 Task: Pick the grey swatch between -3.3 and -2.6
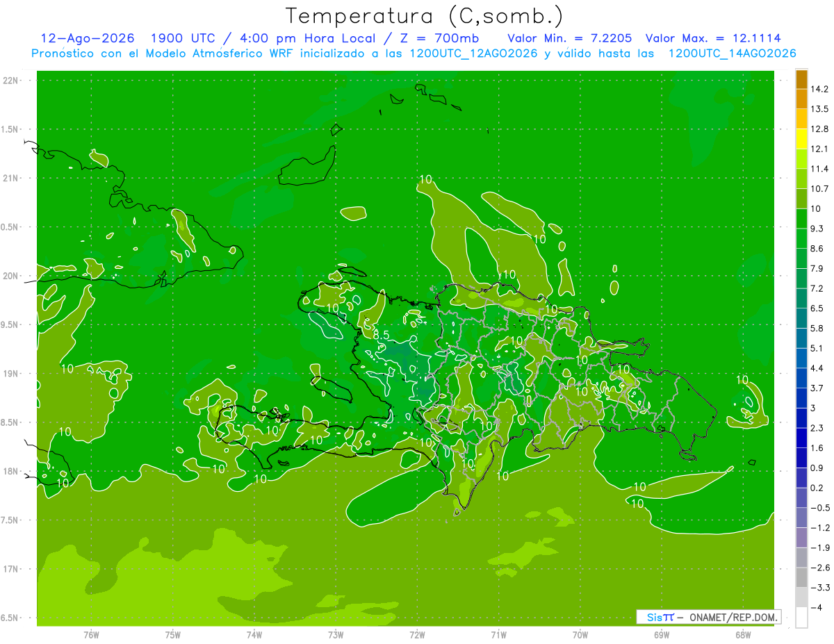coord(802,578)
